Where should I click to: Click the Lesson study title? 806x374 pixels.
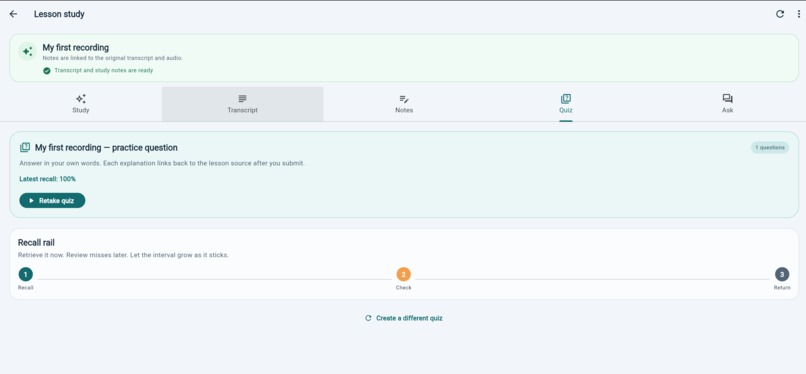click(x=59, y=14)
